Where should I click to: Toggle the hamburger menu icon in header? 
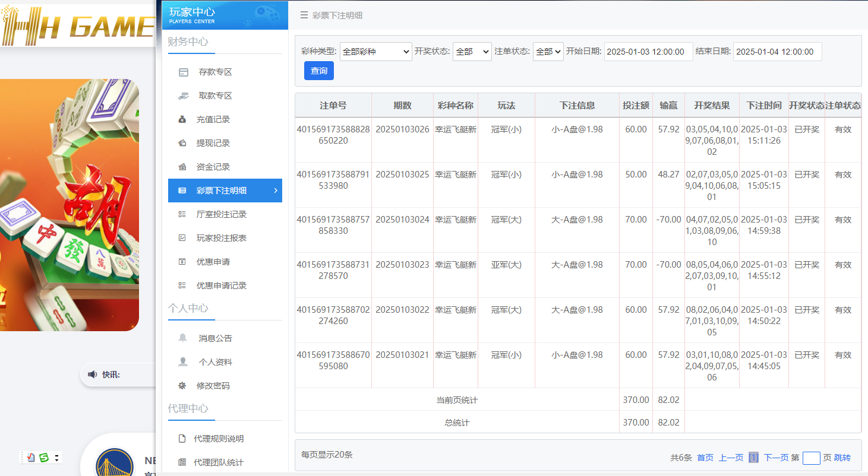click(304, 15)
